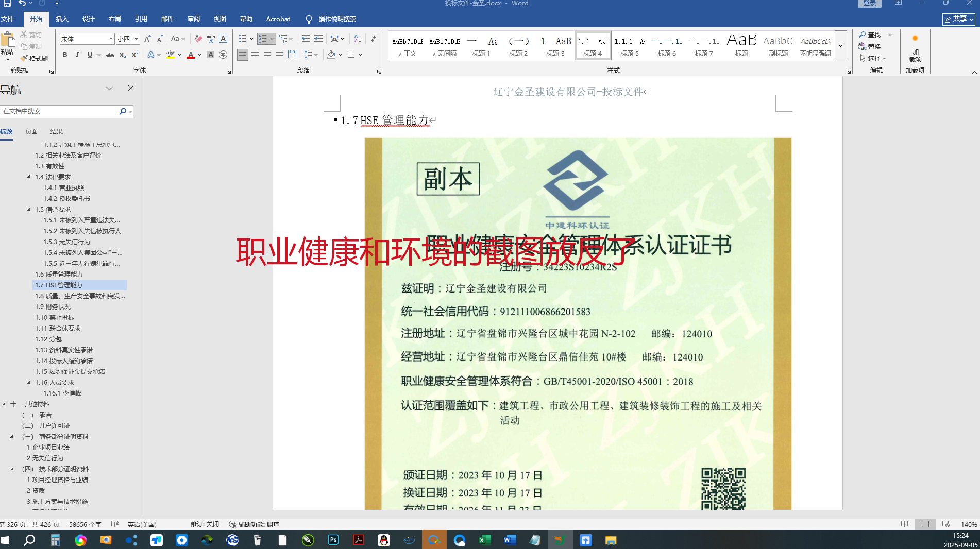Toggle underline formatting
The width and height of the screenshot is (980, 549).
90,55
